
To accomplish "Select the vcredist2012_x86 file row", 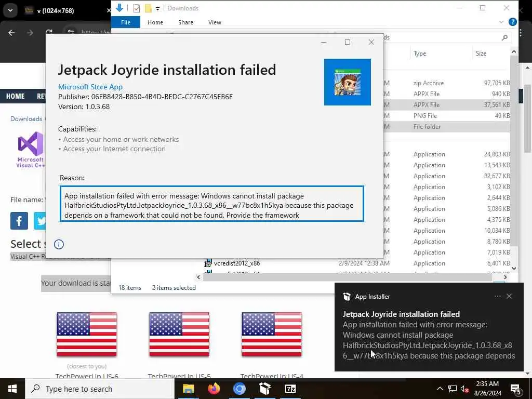I will point(237,263).
